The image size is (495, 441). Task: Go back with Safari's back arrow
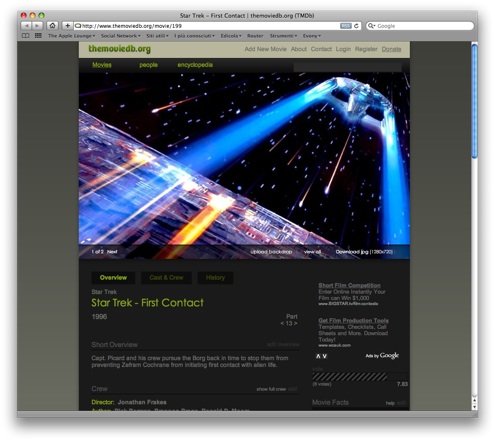(26, 26)
